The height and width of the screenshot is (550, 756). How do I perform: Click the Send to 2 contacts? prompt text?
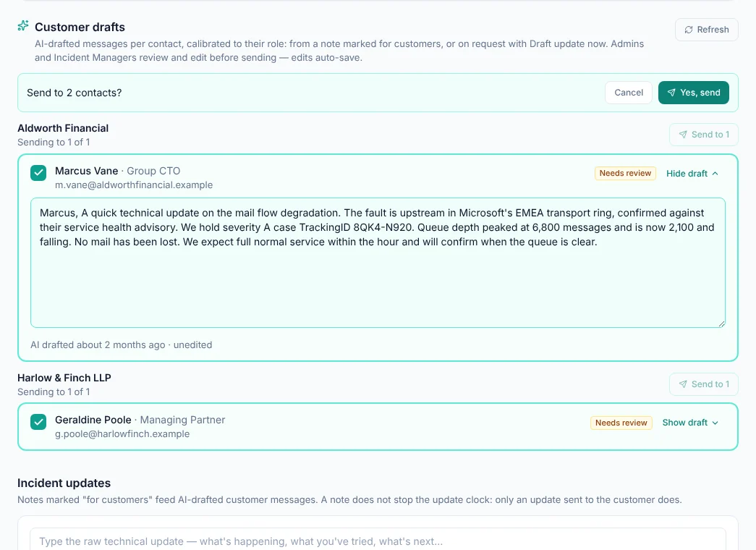click(x=75, y=93)
